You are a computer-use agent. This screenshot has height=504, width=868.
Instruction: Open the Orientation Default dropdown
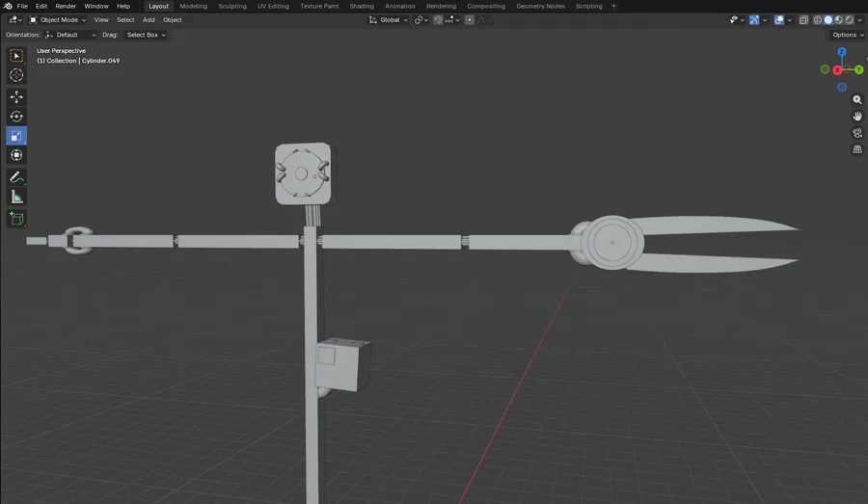click(x=70, y=35)
